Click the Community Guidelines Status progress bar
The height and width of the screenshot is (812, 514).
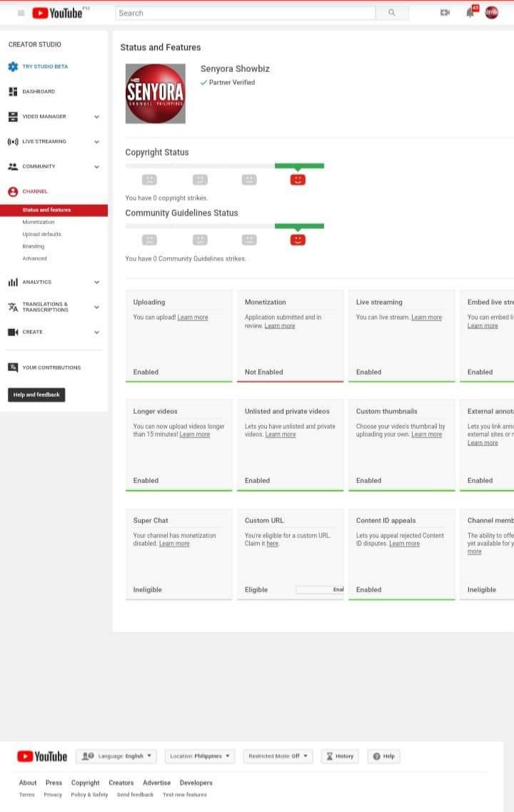point(224,226)
